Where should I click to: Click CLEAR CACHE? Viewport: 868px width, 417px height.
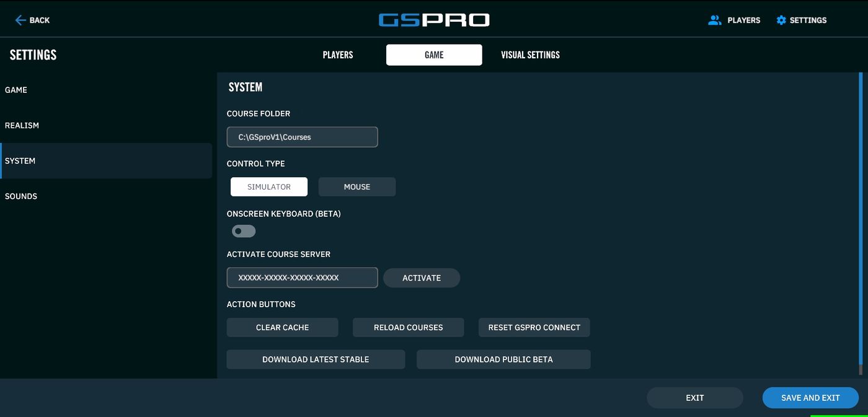click(x=282, y=327)
